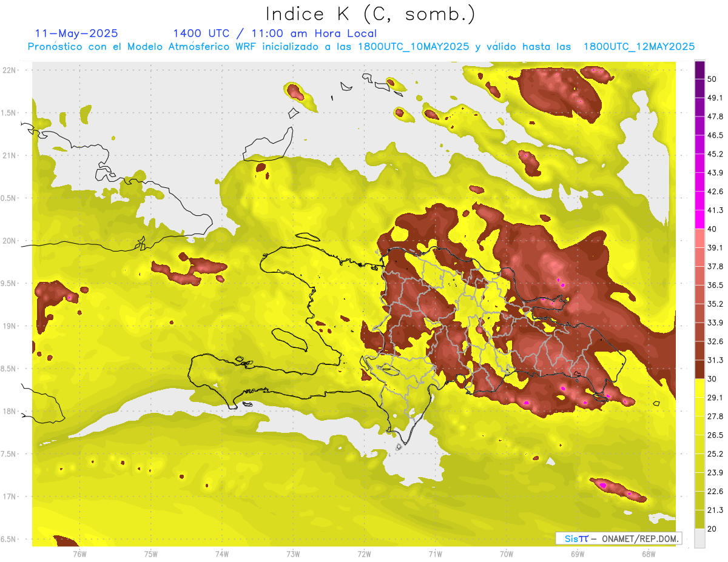Click the longitude label "75W"

pos(151,554)
